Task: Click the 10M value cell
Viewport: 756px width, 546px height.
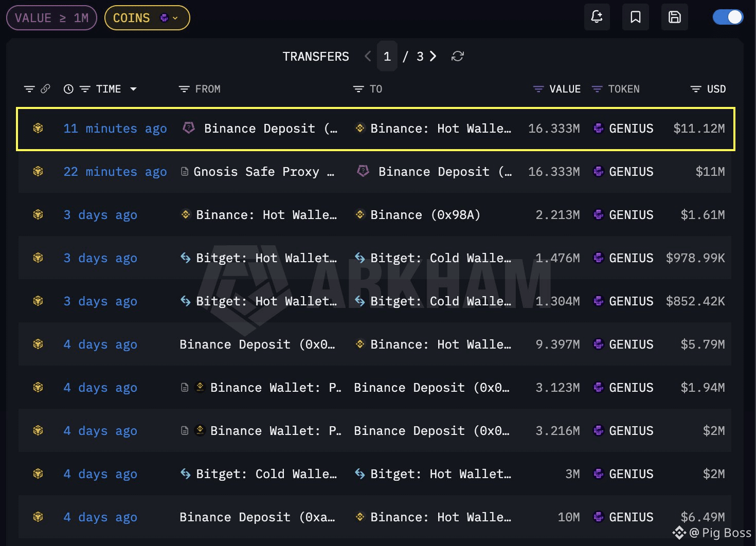Action: pos(569,517)
